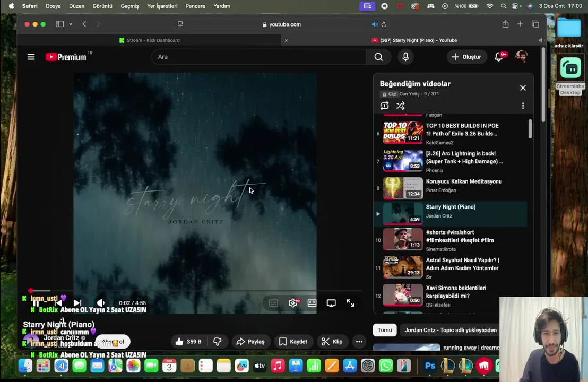Open player settings gear
588x382 pixels.
click(293, 303)
